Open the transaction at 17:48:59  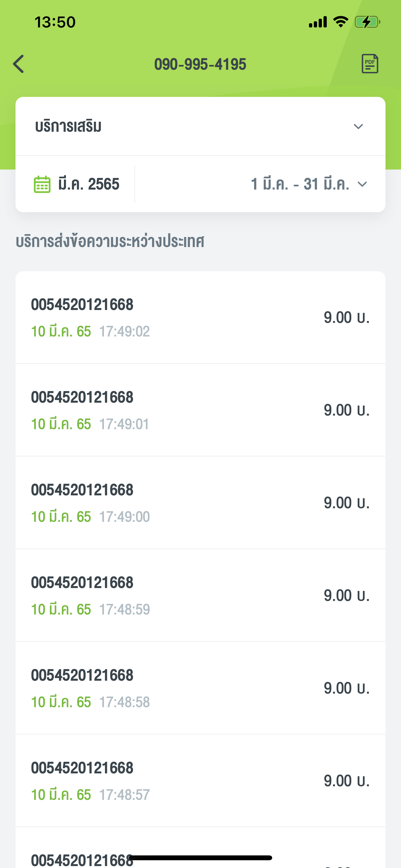pos(200,595)
